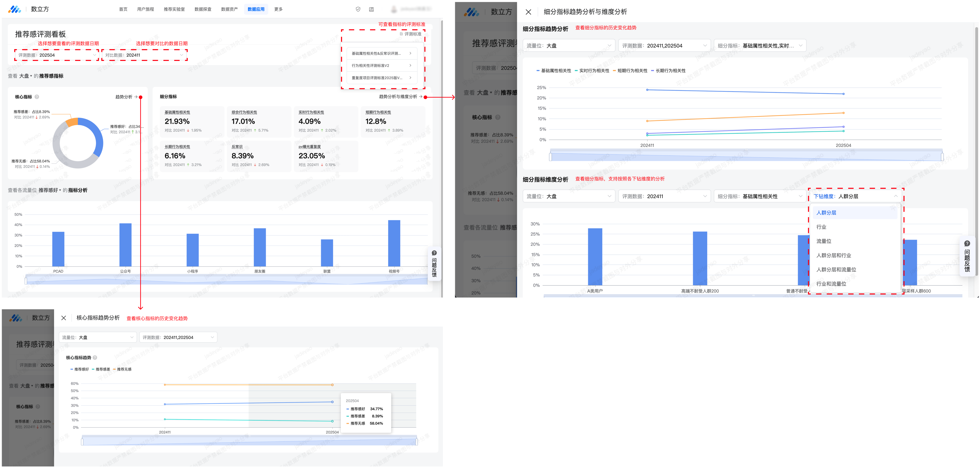The image size is (980, 468).
Task: Select 人群分层和行业 from drill-down list
Action: pos(833,256)
